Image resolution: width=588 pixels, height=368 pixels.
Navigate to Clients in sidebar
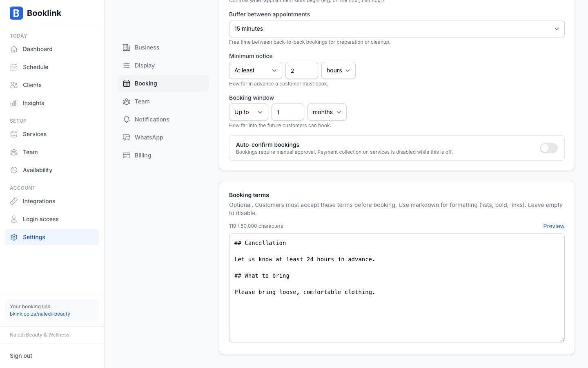point(52,85)
